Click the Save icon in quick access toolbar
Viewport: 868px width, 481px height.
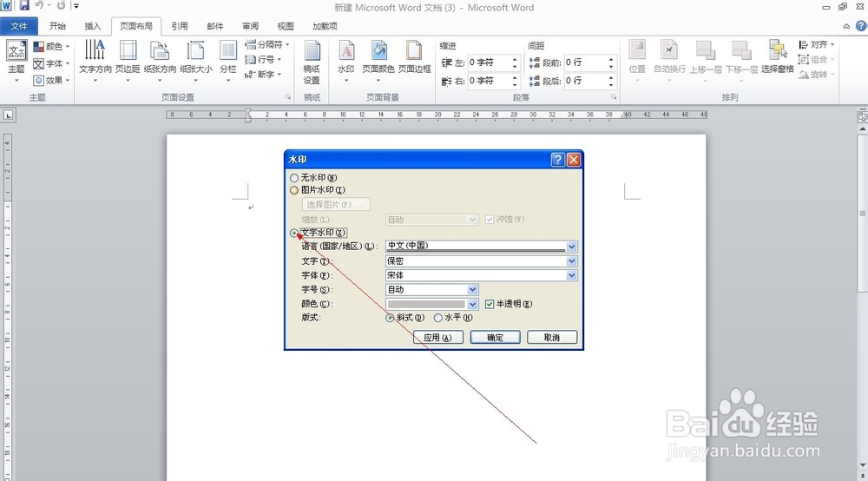24,6
